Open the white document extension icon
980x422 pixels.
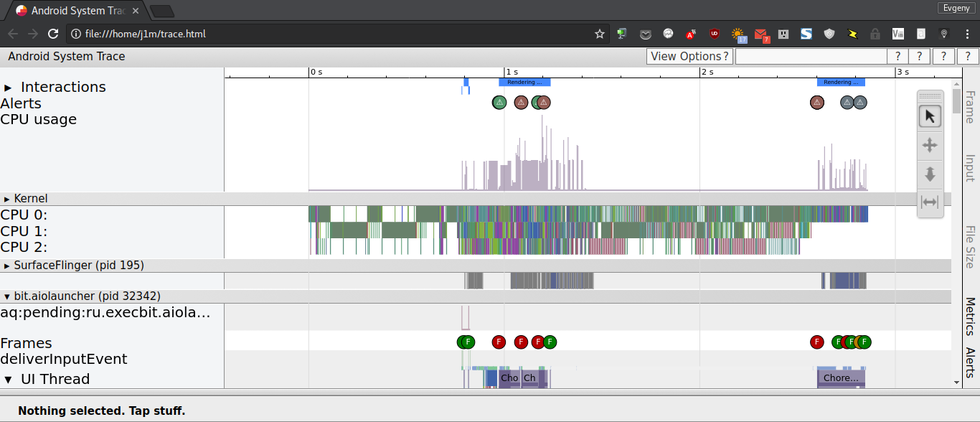[921, 34]
